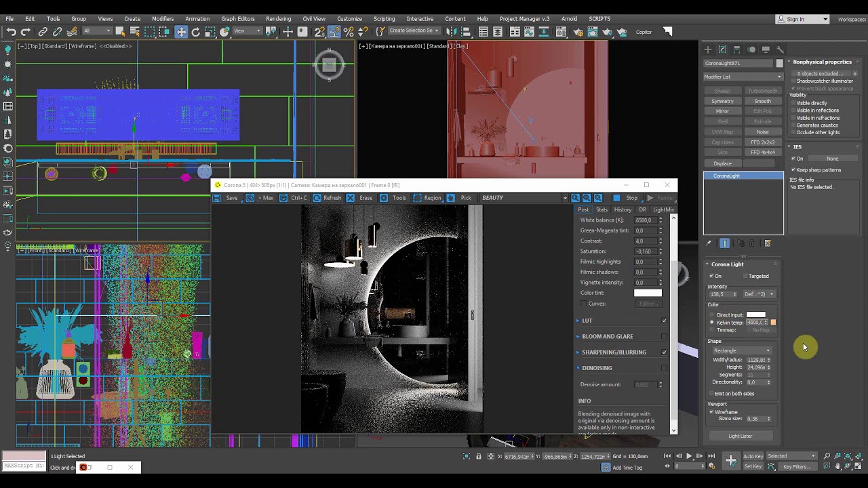
Task: Enable the Curves checkbox in Post tab
Action: pos(583,304)
